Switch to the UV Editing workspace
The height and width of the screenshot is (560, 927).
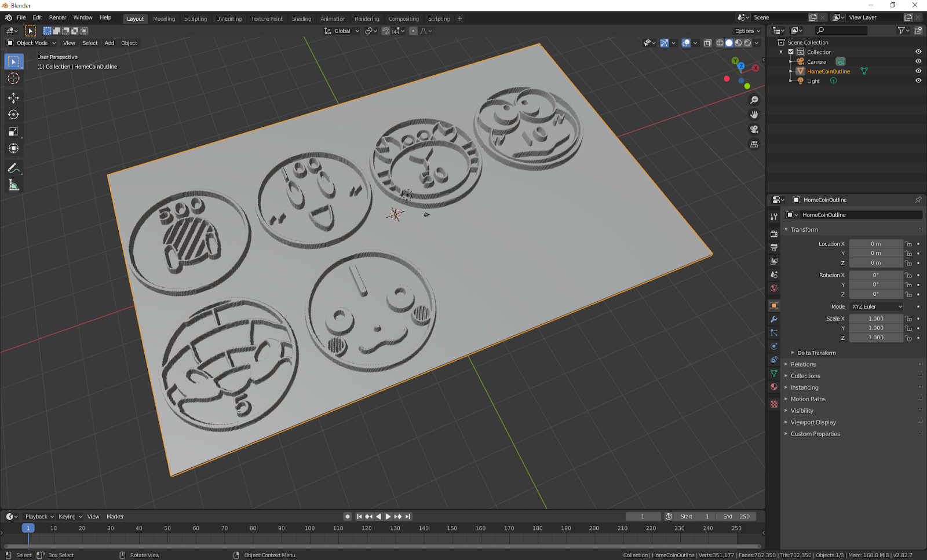(229, 19)
